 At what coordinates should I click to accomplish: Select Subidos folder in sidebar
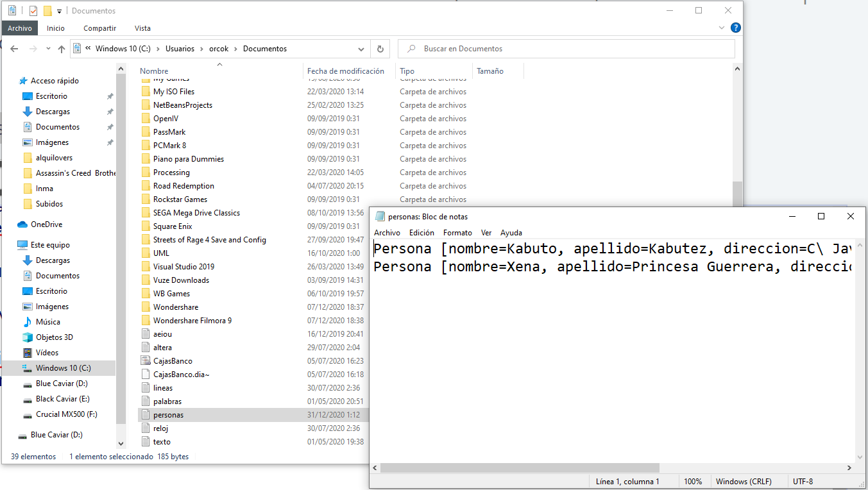49,204
